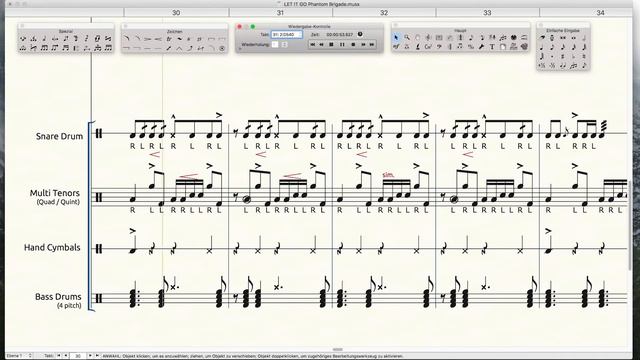
Task: Click measure 34 marker in top ruler
Action: 600,13
